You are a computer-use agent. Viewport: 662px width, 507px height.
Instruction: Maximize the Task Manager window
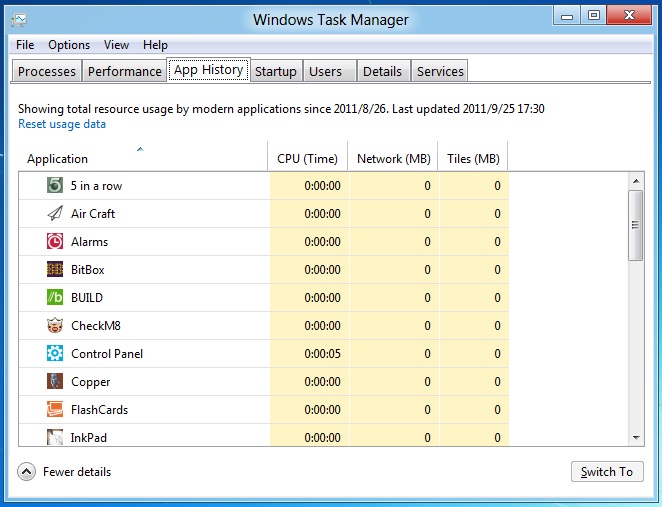(x=594, y=16)
